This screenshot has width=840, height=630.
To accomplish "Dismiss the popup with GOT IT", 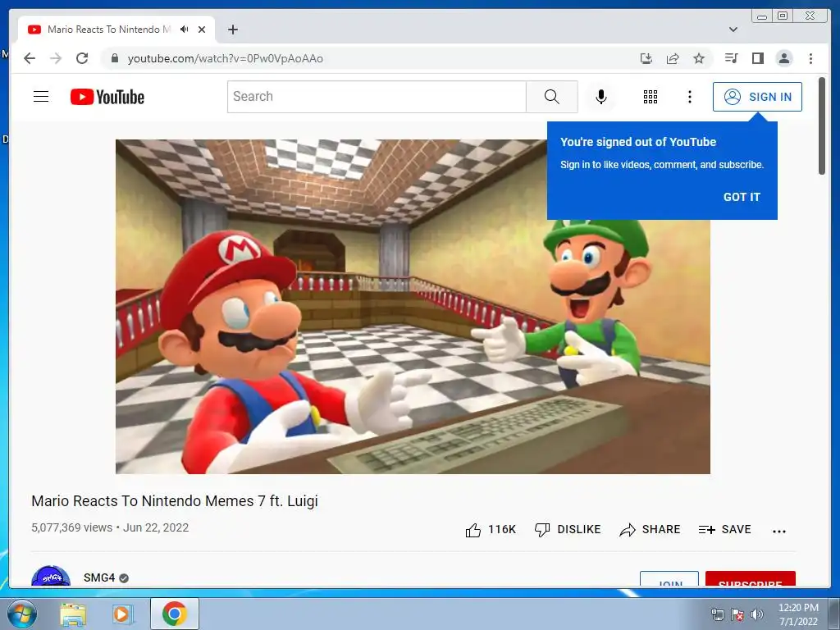I will [x=742, y=197].
